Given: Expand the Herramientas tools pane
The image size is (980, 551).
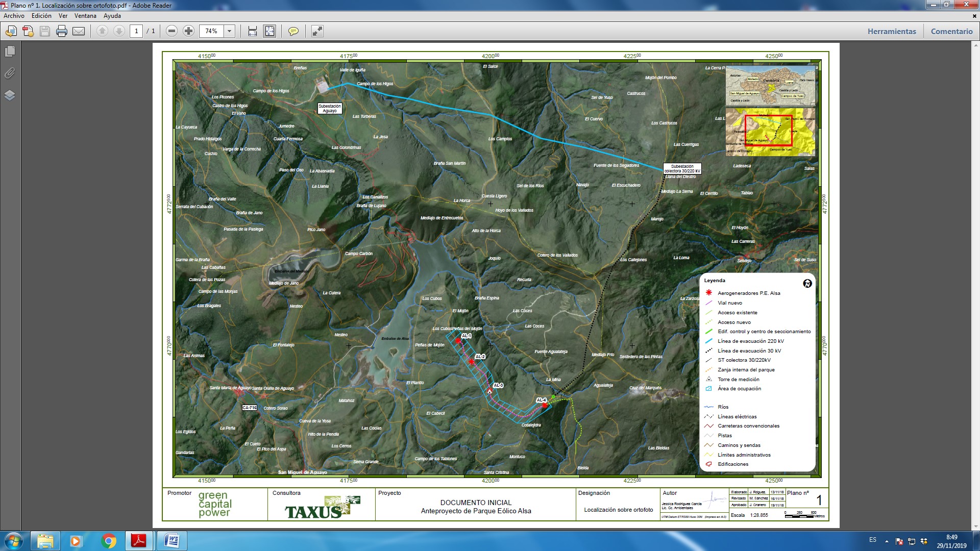Looking at the screenshot, I should pos(892,31).
